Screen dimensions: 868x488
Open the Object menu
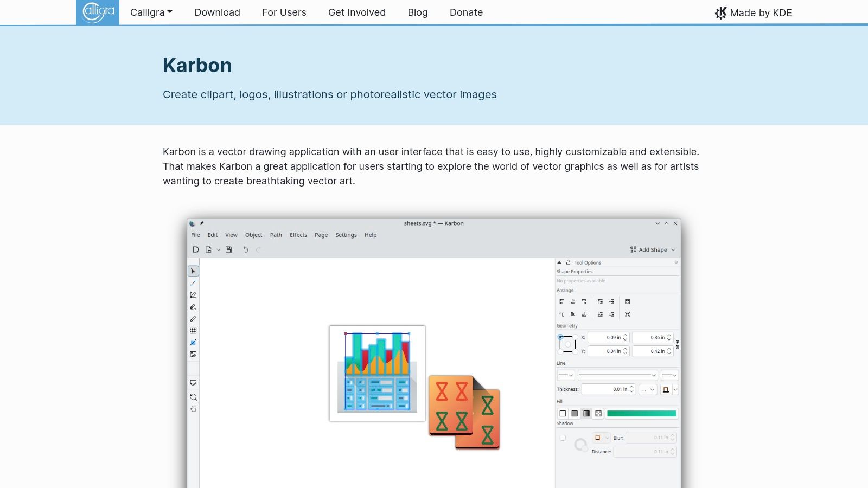pyautogui.click(x=253, y=235)
